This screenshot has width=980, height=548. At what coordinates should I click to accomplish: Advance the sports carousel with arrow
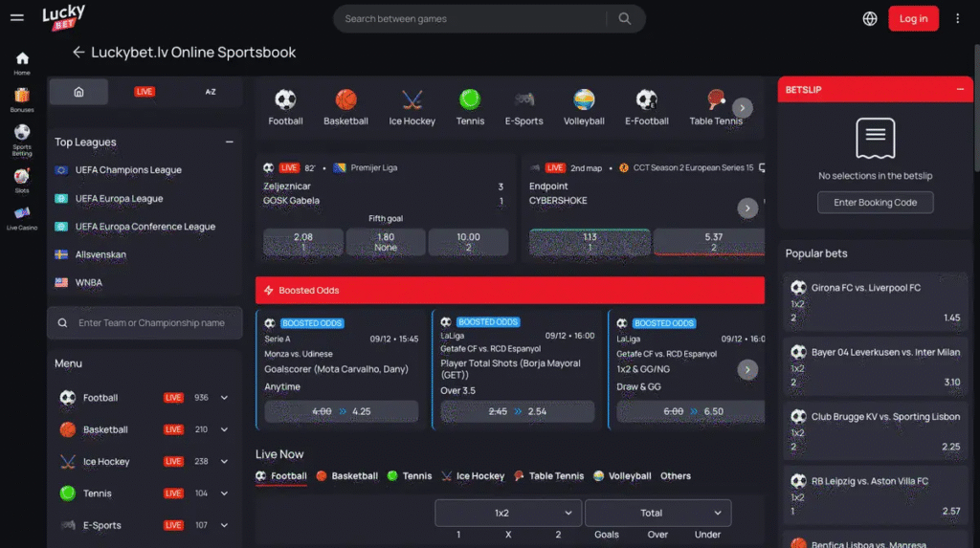tap(743, 107)
